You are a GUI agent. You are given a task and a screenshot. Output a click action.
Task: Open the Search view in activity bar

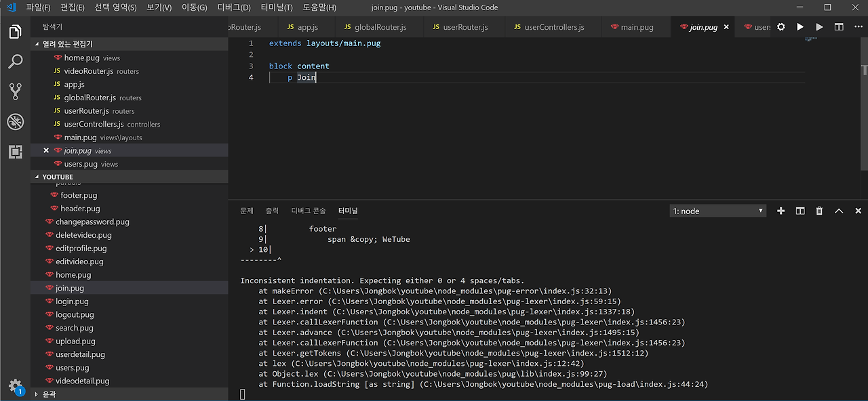click(x=15, y=62)
